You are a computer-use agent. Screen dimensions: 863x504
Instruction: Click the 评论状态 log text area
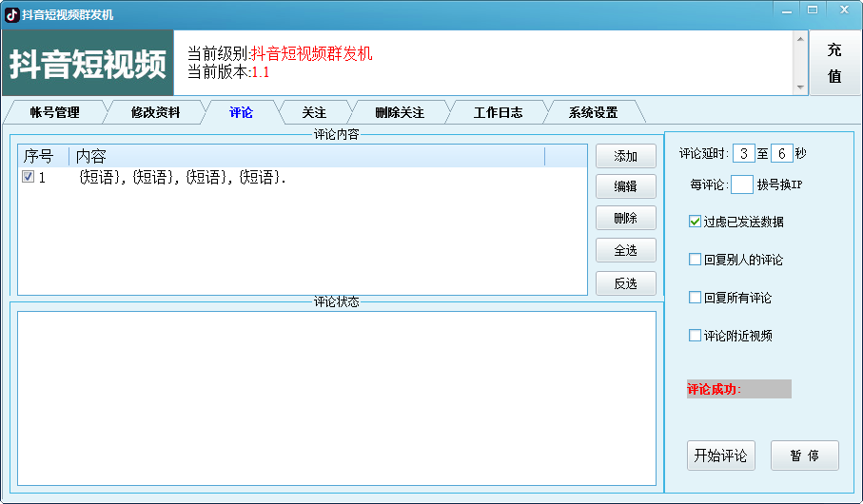point(337,398)
